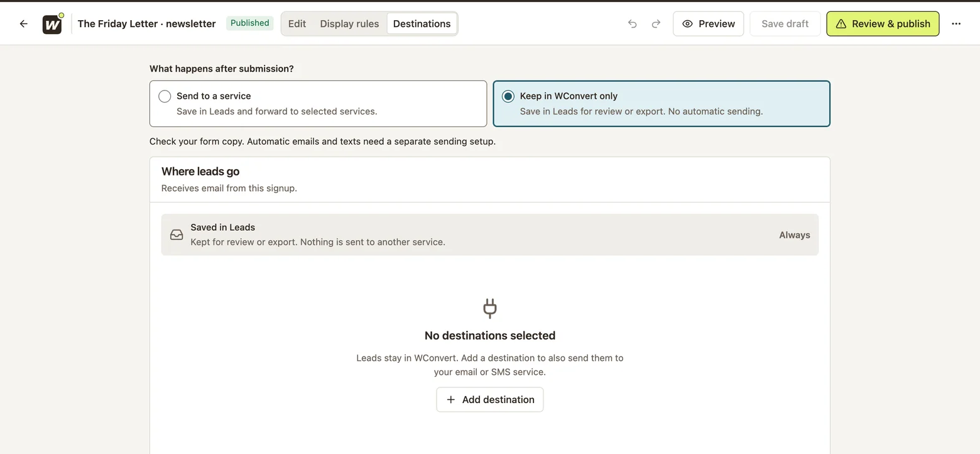Click the What happens after submission? label

pyautogui.click(x=222, y=69)
